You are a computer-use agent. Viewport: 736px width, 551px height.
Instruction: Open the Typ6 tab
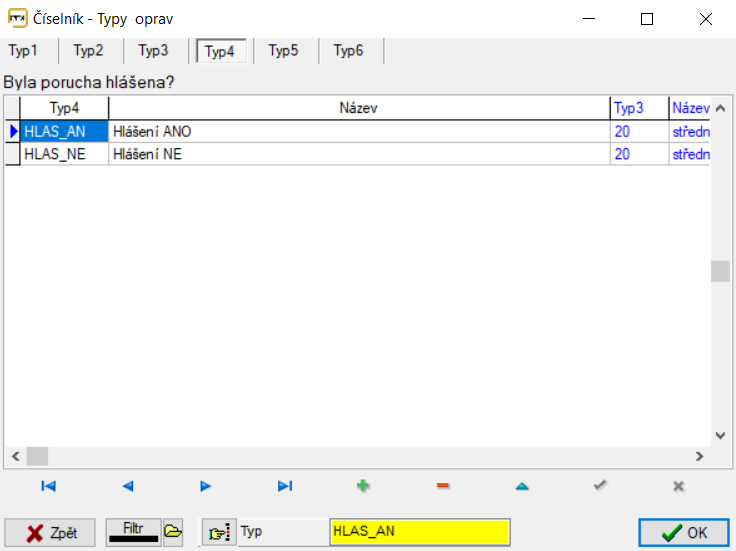348,50
